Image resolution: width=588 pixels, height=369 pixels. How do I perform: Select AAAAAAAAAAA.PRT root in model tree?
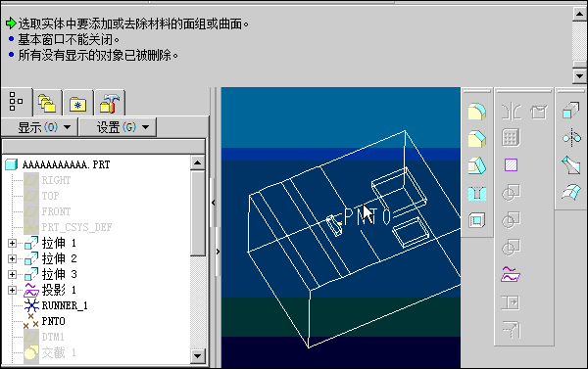point(66,164)
